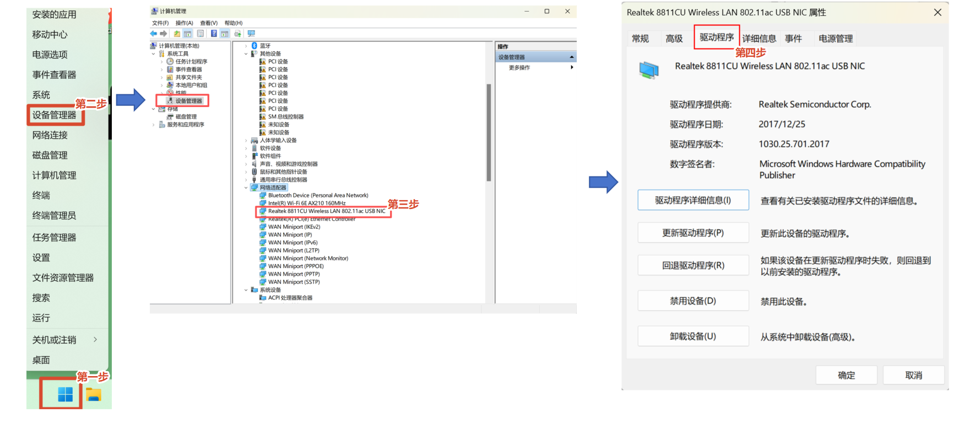Select 磁盘管理 in Computer Management left tree
This screenshot has width=980, height=445.
pyautogui.click(x=186, y=117)
